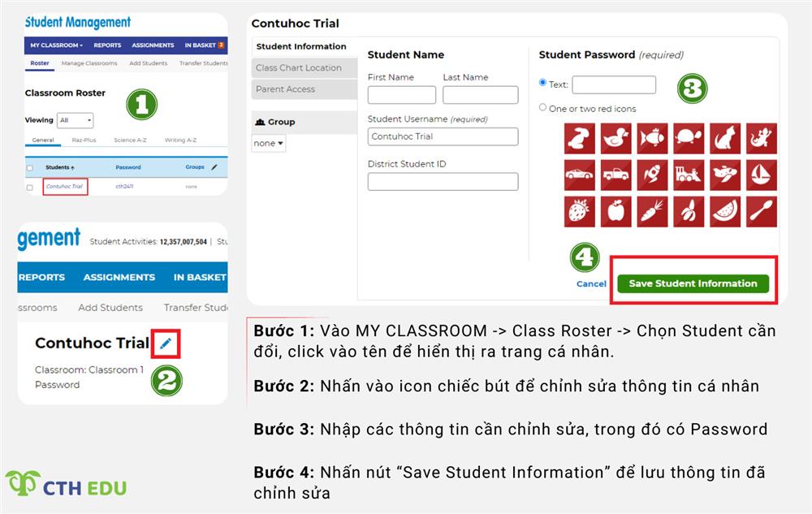Click the Save Student Information button
Image resolution: width=812 pixels, height=514 pixels.
[x=693, y=284]
